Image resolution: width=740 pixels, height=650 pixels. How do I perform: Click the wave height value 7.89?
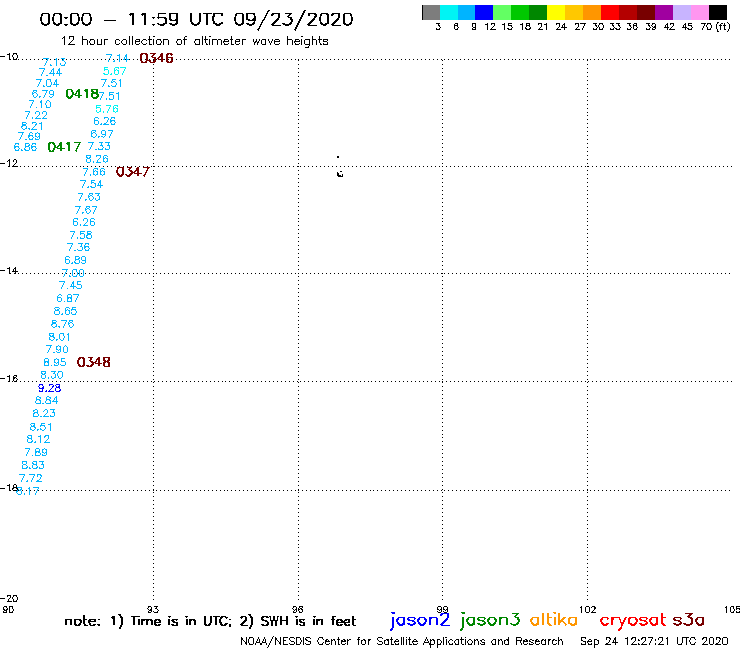36,452
